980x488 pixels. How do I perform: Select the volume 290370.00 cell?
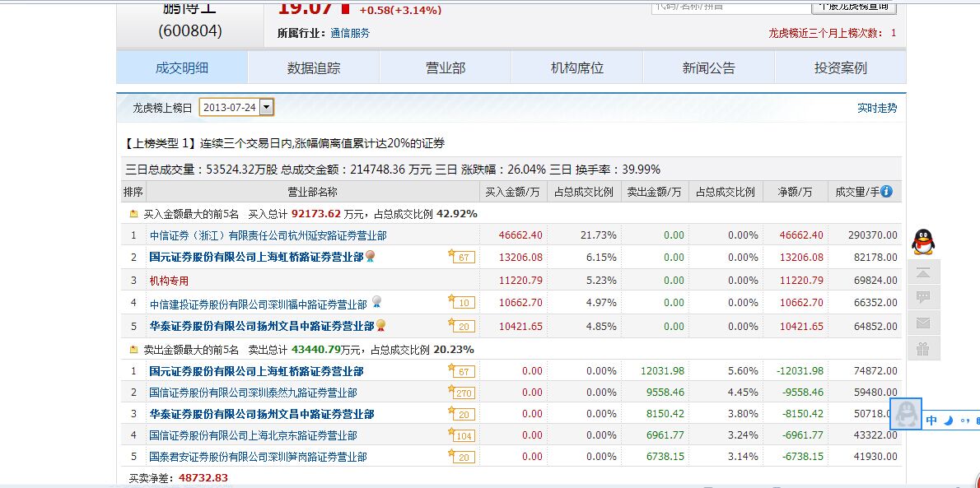[x=872, y=235]
